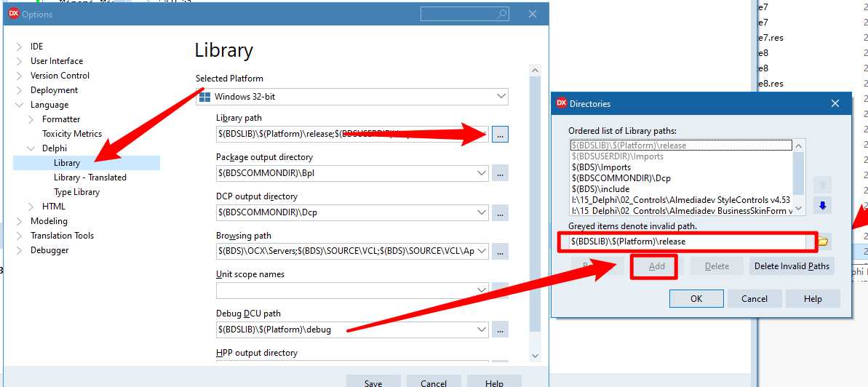This screenshot has height=387, width=868.
Task: Collapse the Delphi tree node
Action: (31, 148)
